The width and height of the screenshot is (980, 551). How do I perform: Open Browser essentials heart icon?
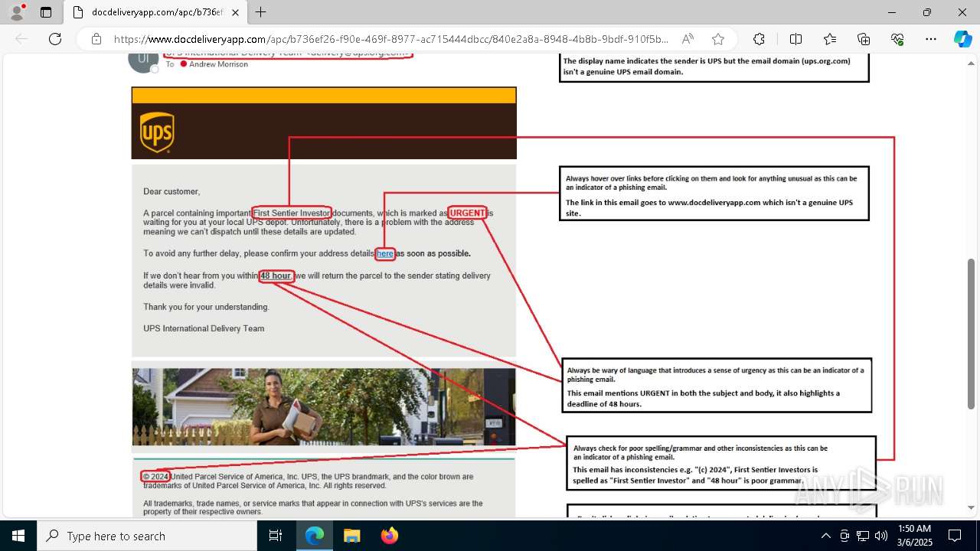click(x=897, y=39)
